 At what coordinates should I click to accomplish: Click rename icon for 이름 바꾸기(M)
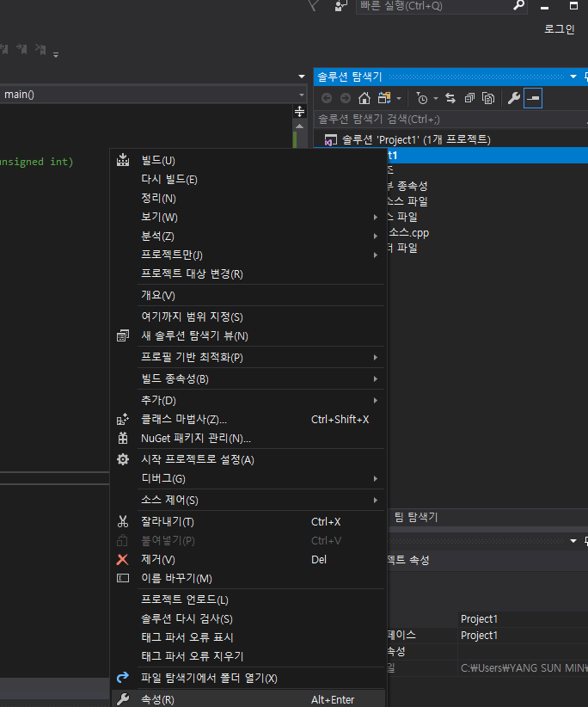click(123, 579)
